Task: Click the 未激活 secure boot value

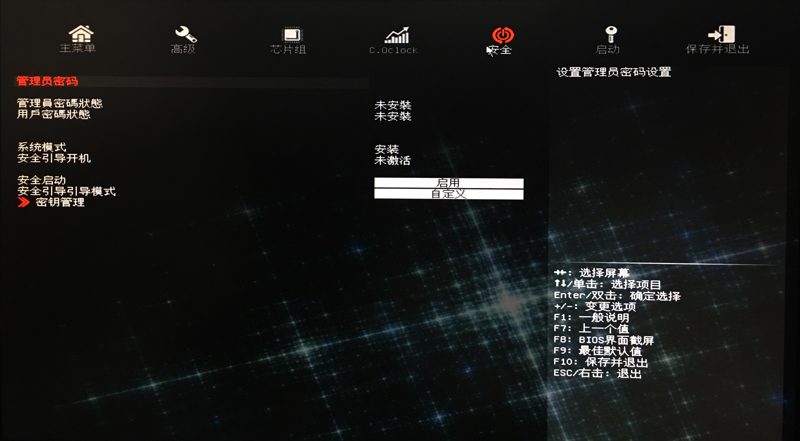Action: [393, 161]
